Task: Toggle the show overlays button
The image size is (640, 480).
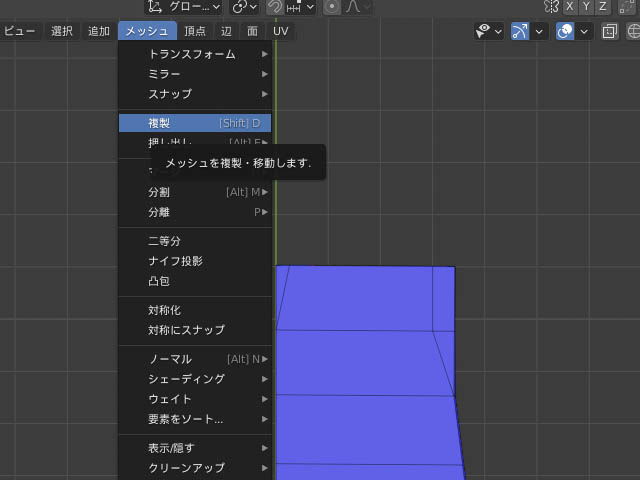Action: (565, 31)
